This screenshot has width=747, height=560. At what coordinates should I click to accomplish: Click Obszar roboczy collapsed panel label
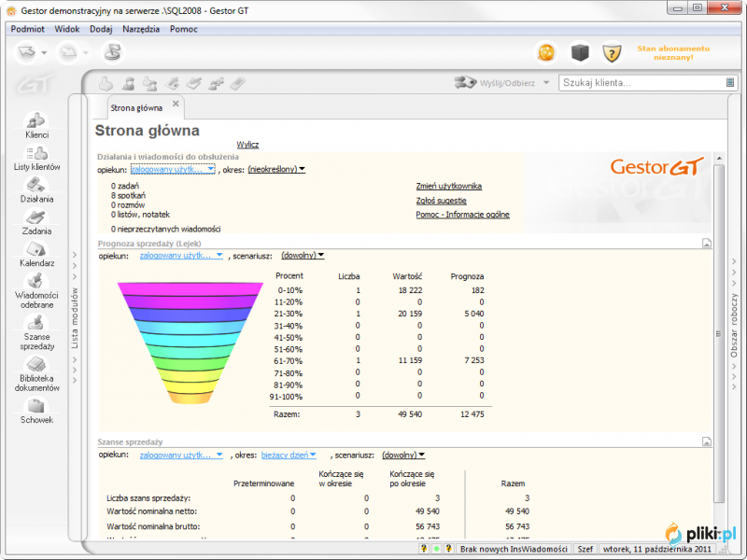pyautogui.click(x=734, y=325)
